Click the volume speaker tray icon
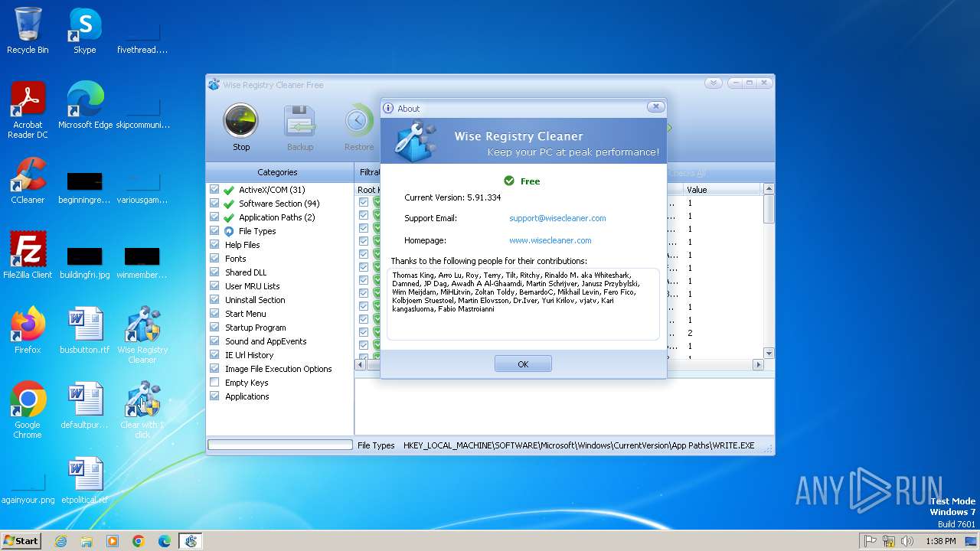Viewport: 980px width, 551px height. point(908,541)
